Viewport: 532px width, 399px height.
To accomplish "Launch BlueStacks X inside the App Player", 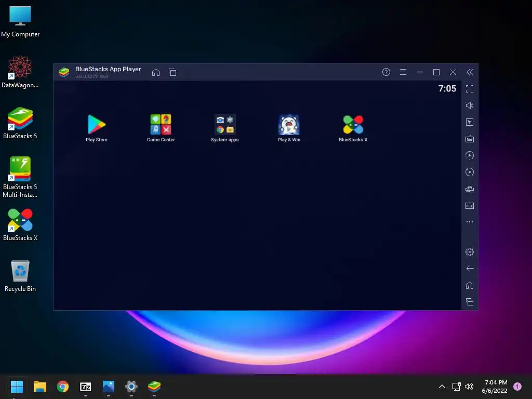I will (x=353, y=128).
